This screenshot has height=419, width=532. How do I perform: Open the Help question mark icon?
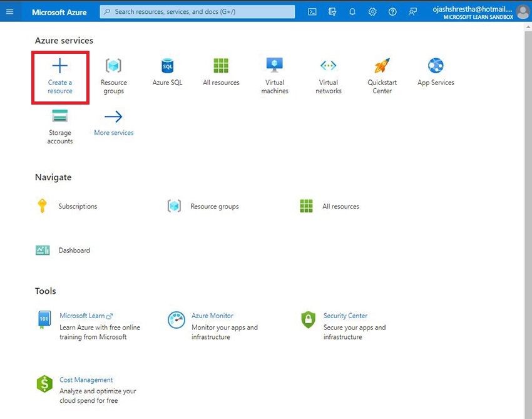tap(392, 12)
